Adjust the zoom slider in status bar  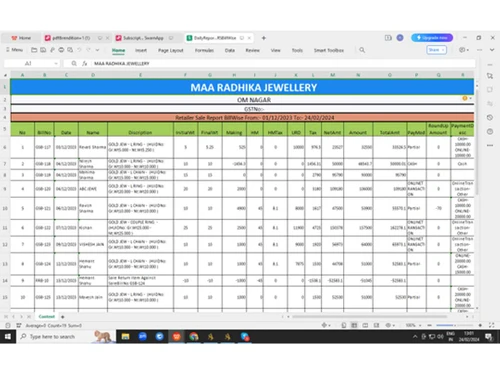(455, 325)
